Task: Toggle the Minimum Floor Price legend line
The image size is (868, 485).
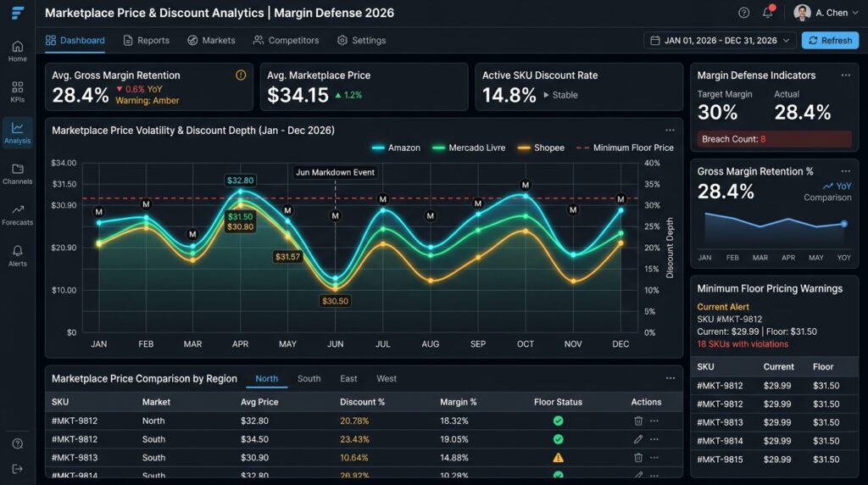Action: click(625, 148)
